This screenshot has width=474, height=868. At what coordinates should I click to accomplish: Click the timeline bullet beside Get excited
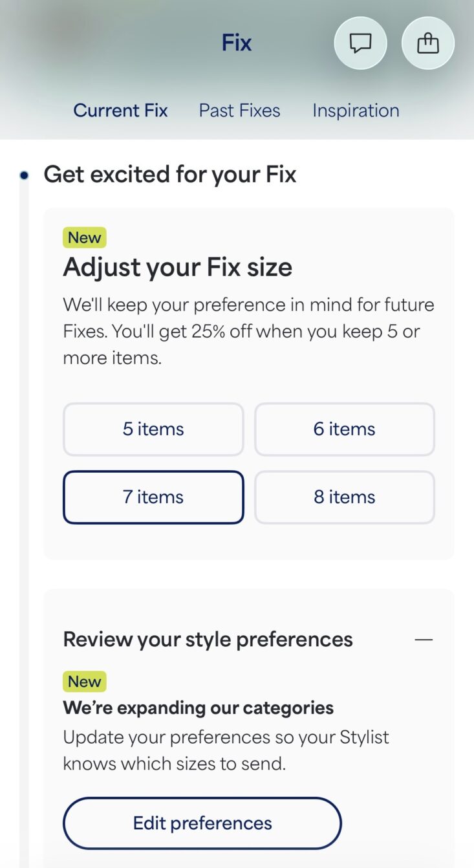tap(24, 175)
